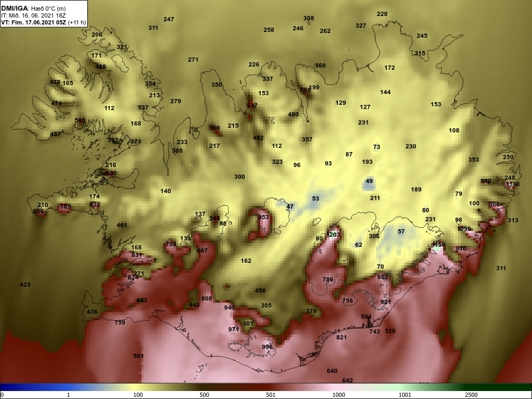532x399 pixels.
Task: Click the legend label 1001
Action: coord(405,395)
